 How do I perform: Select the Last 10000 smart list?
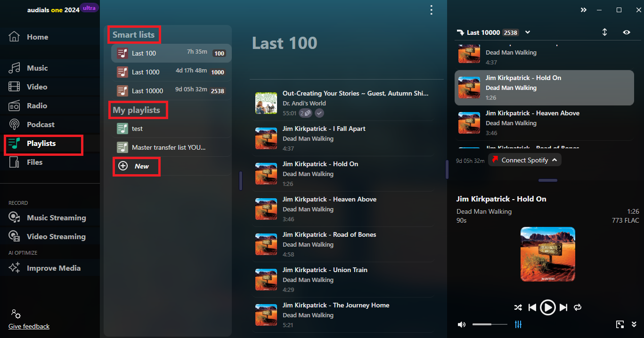171,91
